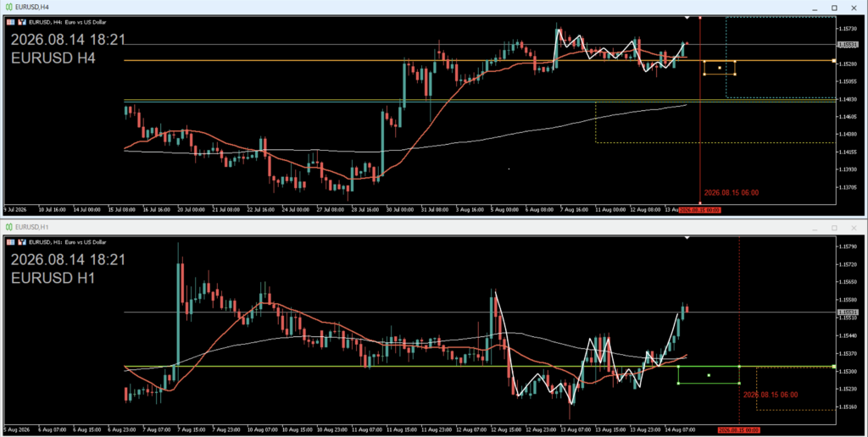Click the red date label on H1 time axis
868x437 pixels.
pos(738,430)
